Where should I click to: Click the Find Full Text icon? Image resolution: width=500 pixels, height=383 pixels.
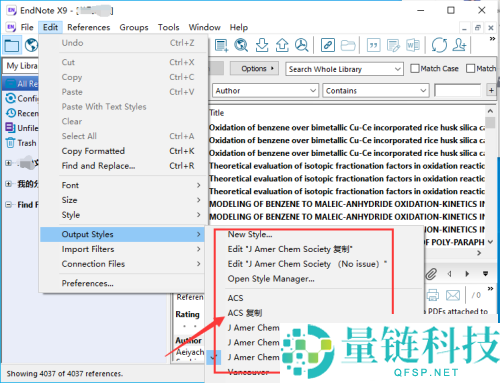[302, 45]
